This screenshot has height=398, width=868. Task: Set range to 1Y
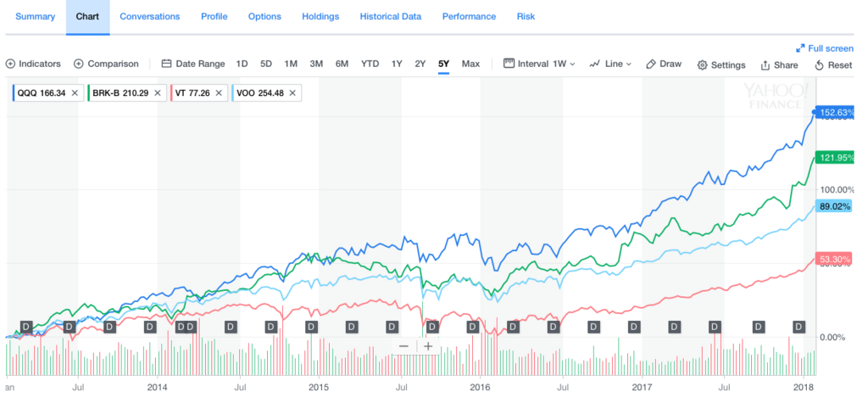point(397,64)
